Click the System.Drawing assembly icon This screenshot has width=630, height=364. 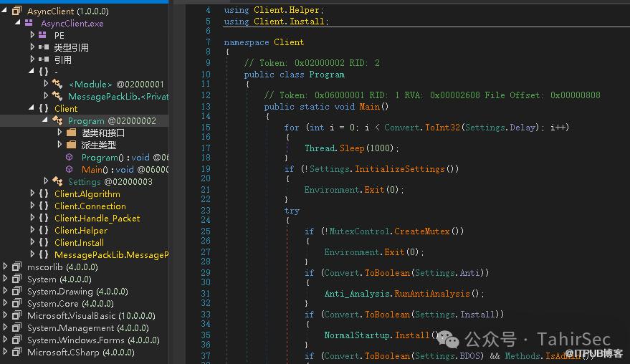[x=17, y=292]
